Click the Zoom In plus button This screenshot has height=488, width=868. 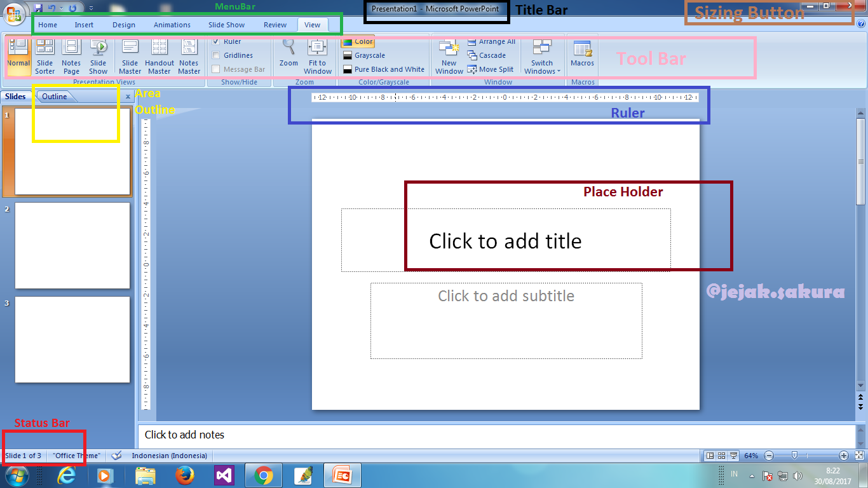(x=844, y=456)
